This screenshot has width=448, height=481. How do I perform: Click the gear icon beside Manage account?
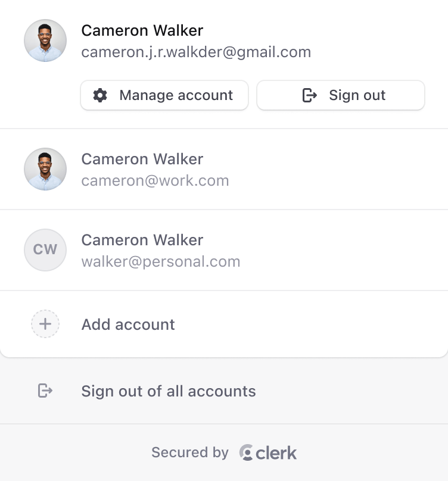(x=100, y=95)
